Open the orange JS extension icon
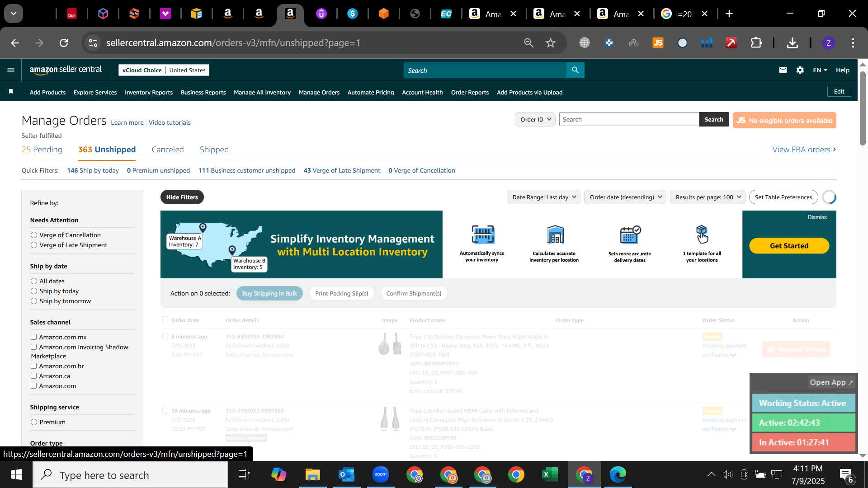Image resolution: width=868 pixels, height=488 pixels. [x=658, y=43]
